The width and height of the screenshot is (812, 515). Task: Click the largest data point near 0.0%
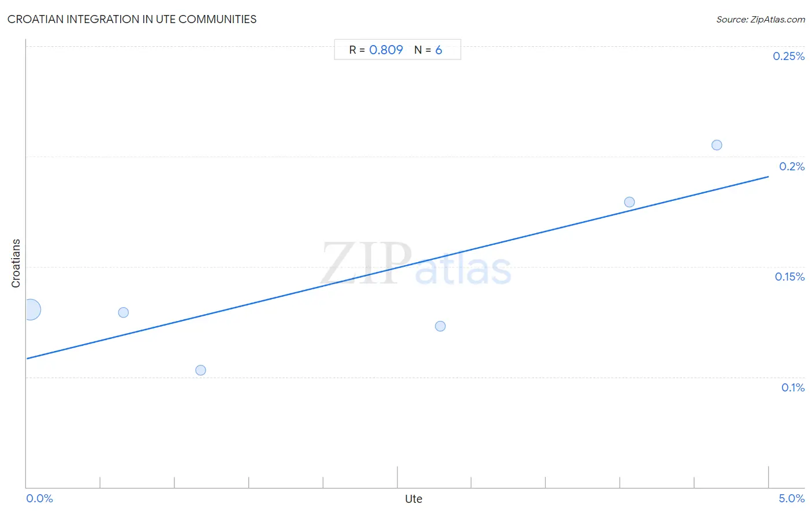coord(31,309)
